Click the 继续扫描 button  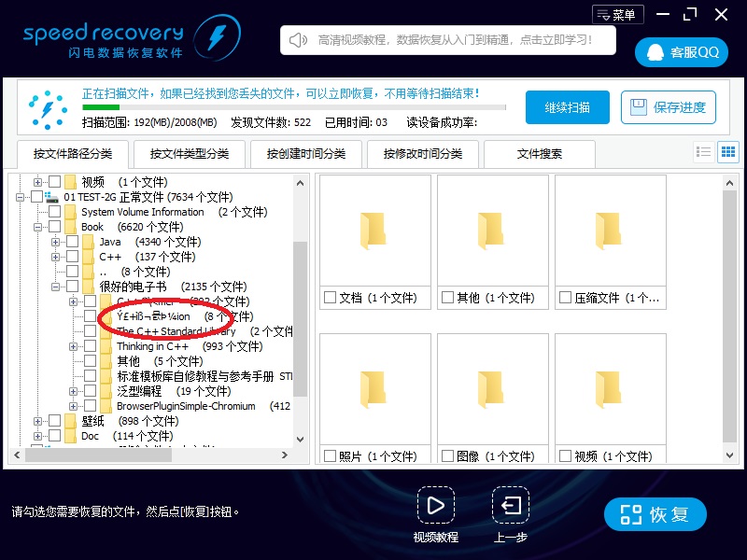point(567,107)
